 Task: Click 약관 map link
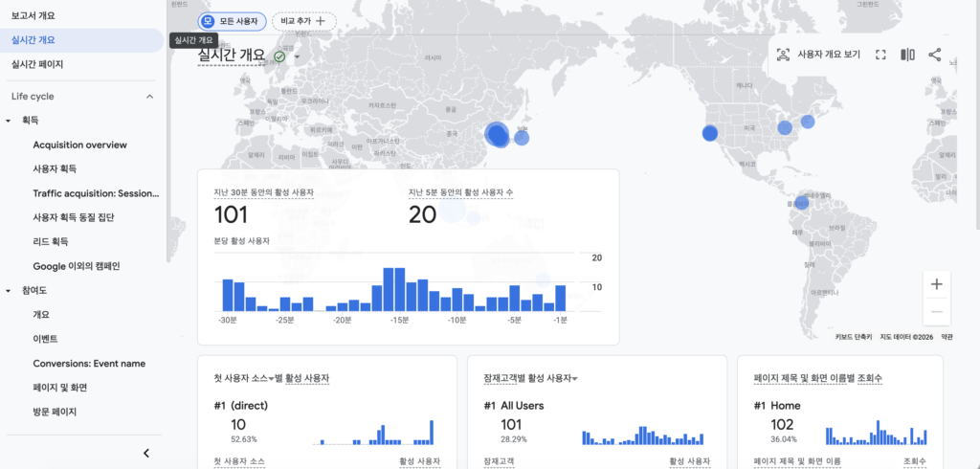(947, 336)
